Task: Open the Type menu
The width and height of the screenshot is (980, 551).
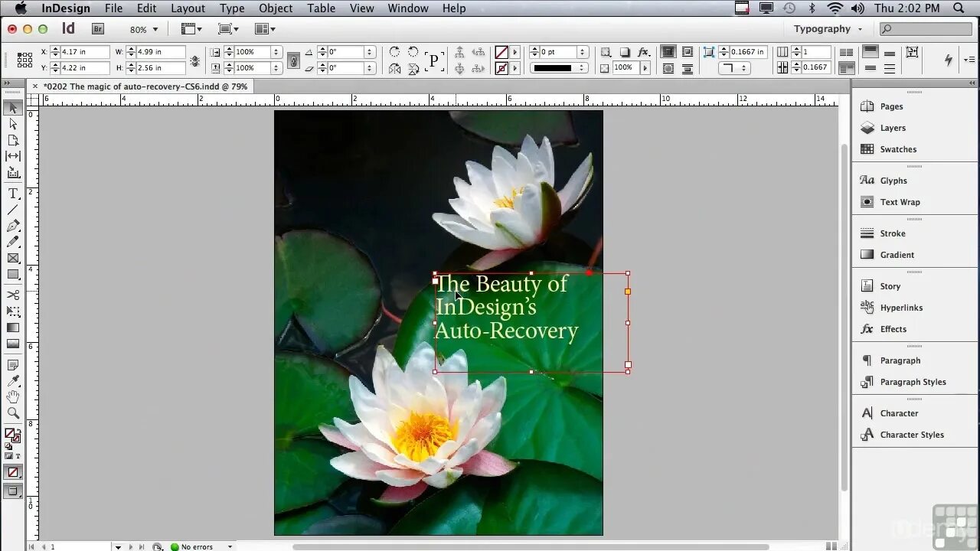Action: (232, 8)
